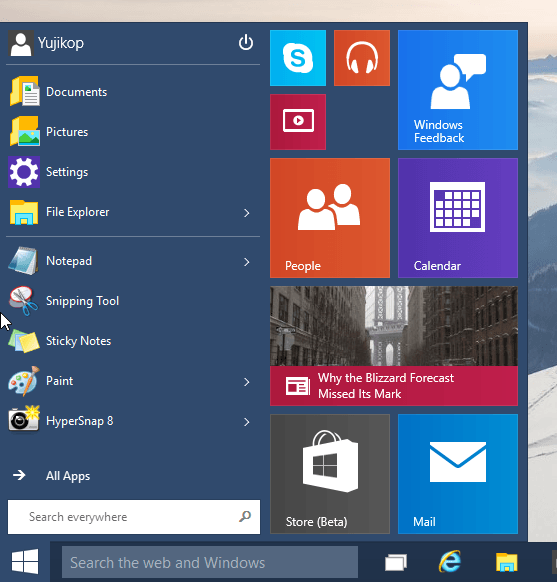Open Snipping Tool from the list
This screenshot has width=557, height=582.
click(x=133, y=301)
